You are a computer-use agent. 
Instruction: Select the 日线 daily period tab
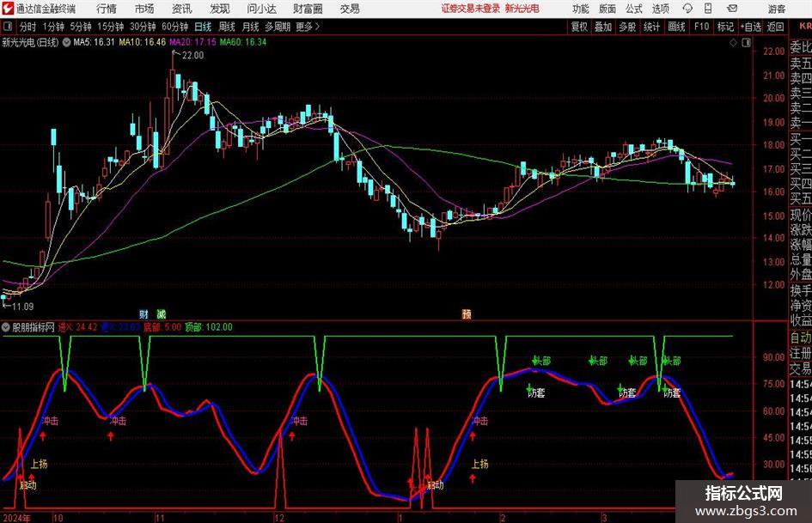click(x=203, y=27)
